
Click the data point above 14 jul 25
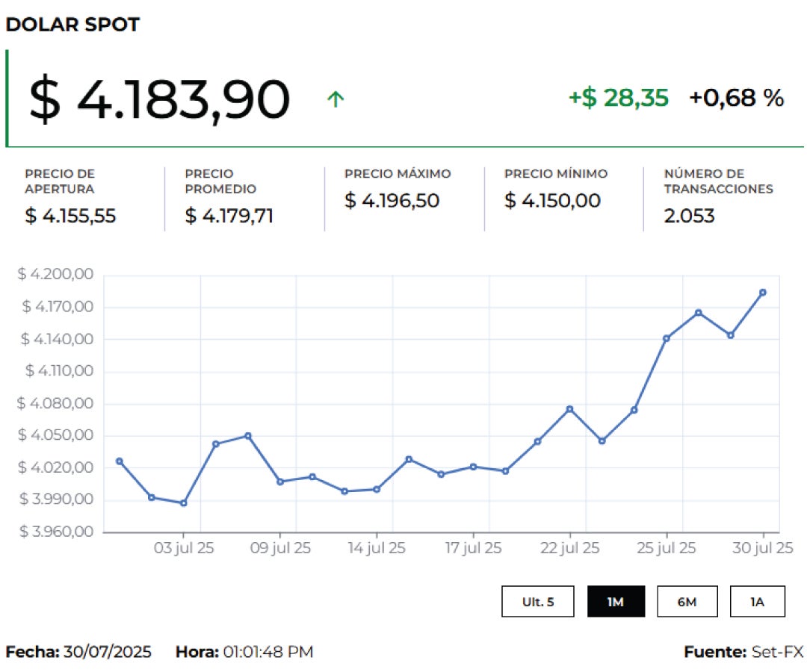377,490
